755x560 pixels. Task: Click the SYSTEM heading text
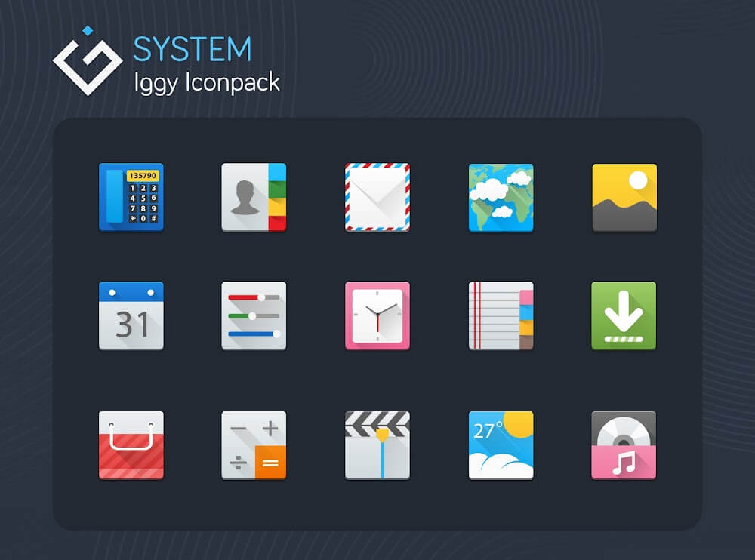tap(192, 50)
